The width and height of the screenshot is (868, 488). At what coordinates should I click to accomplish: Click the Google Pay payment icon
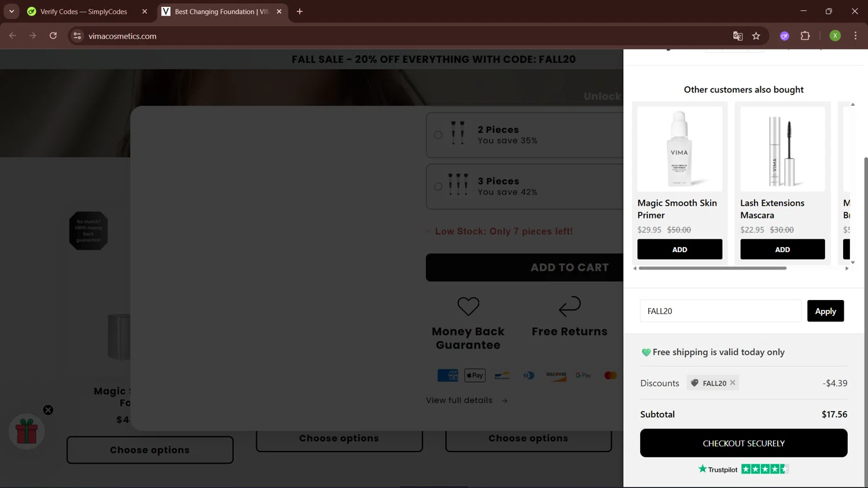(583, 375)
